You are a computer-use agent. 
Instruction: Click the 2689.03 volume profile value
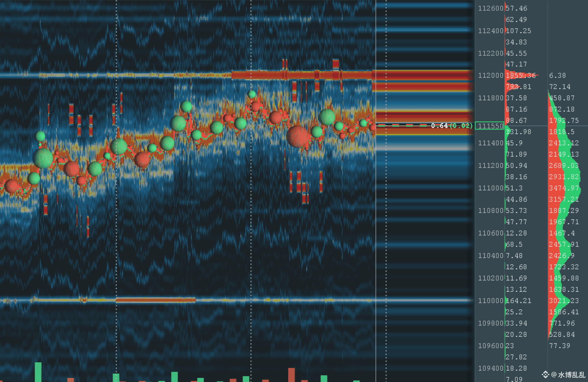click(x=564, y=166)
